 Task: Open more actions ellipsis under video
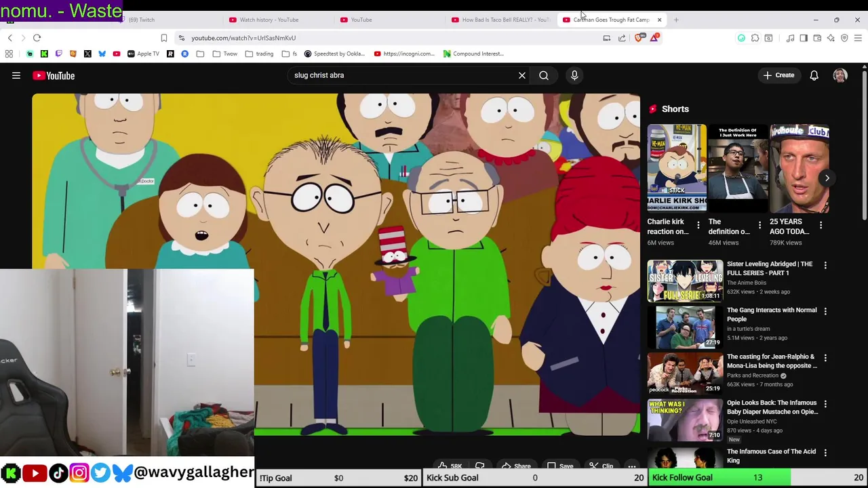(x=631, y=466)
